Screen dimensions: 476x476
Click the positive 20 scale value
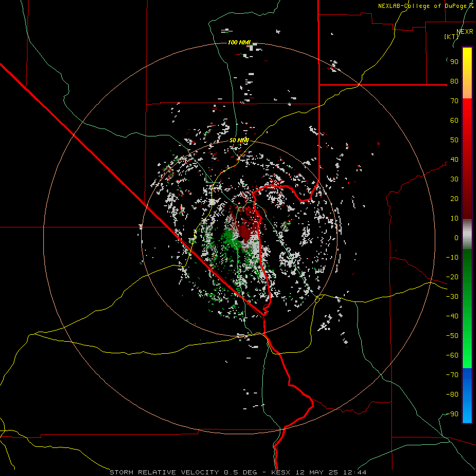[x=454, y=198]
